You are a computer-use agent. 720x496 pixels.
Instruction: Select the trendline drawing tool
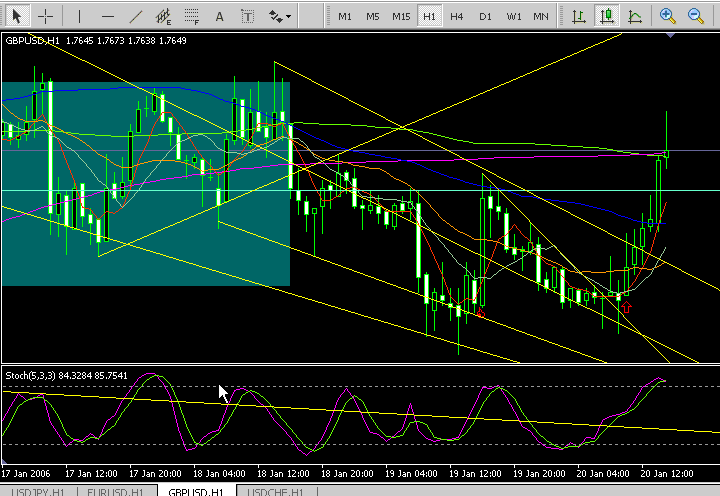pos(135,17)
